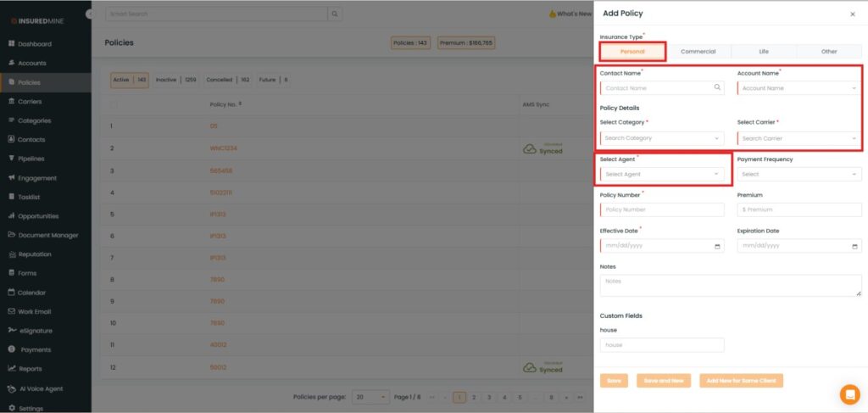Click the calendar icon in Expiration Date field

coord(854,246)
